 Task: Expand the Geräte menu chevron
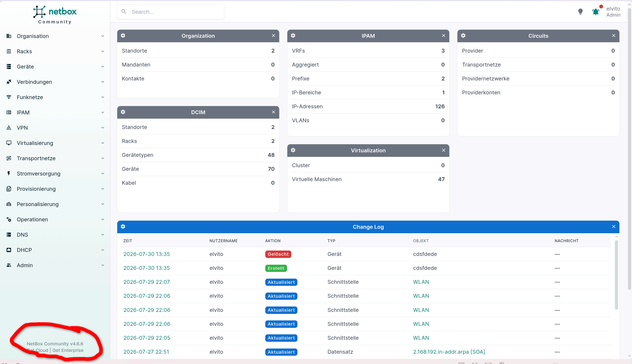(103, 67)
